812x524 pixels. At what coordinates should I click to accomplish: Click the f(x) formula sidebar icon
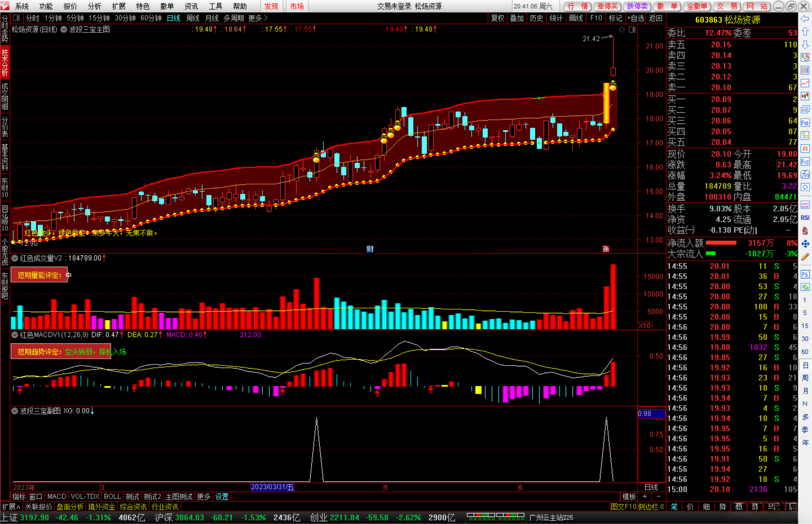pos(805,174)
